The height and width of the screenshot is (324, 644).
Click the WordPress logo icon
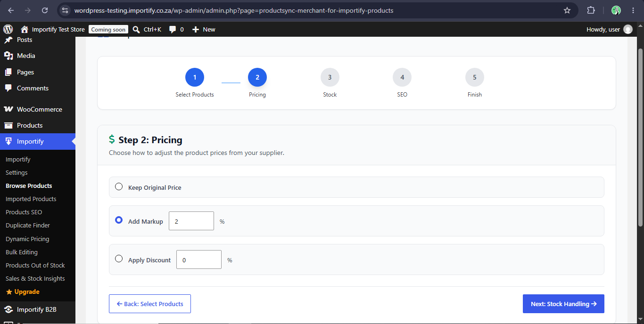click(8, 29)
